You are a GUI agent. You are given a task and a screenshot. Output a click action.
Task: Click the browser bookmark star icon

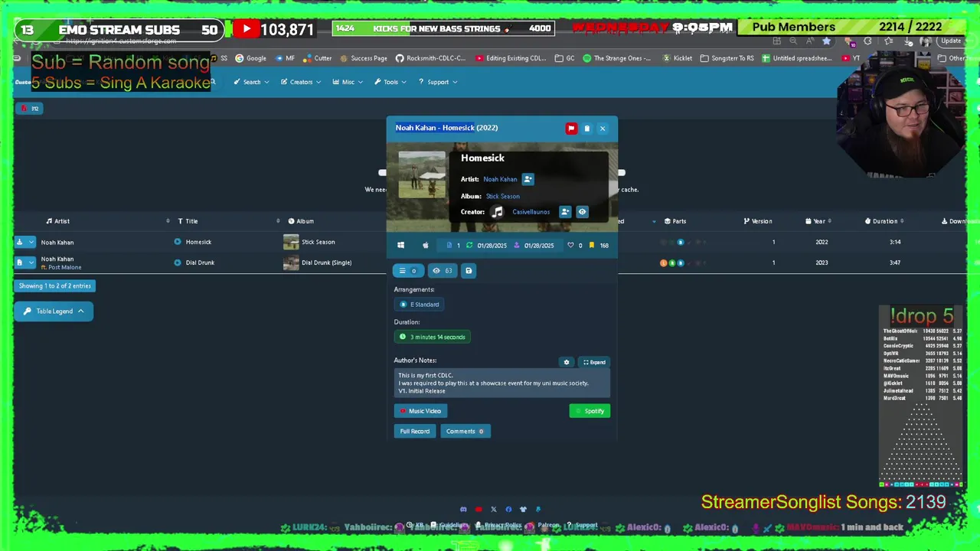[826, 41]
